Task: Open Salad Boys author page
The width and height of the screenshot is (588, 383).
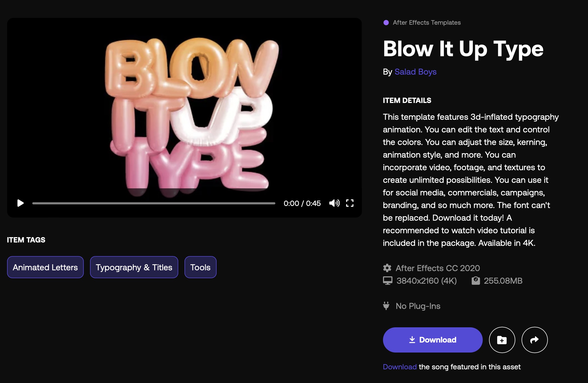Action: click(415, 72)
